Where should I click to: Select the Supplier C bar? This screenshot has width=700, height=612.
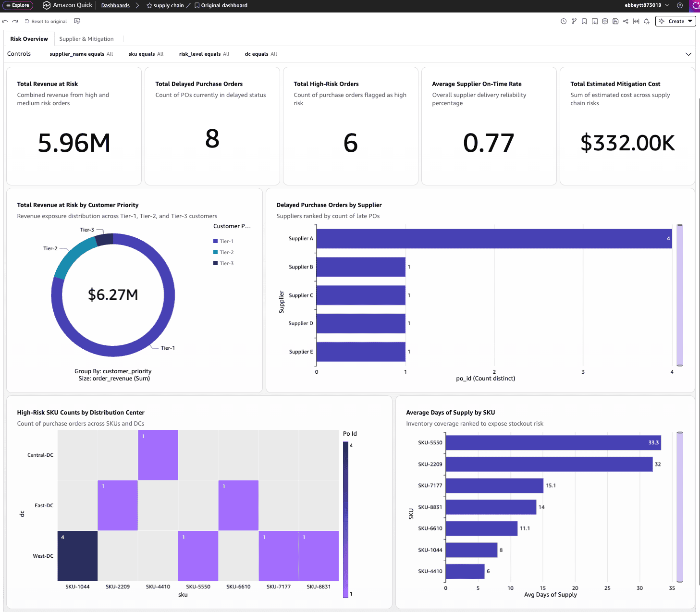pyautogui.click(x=361, y=295)
